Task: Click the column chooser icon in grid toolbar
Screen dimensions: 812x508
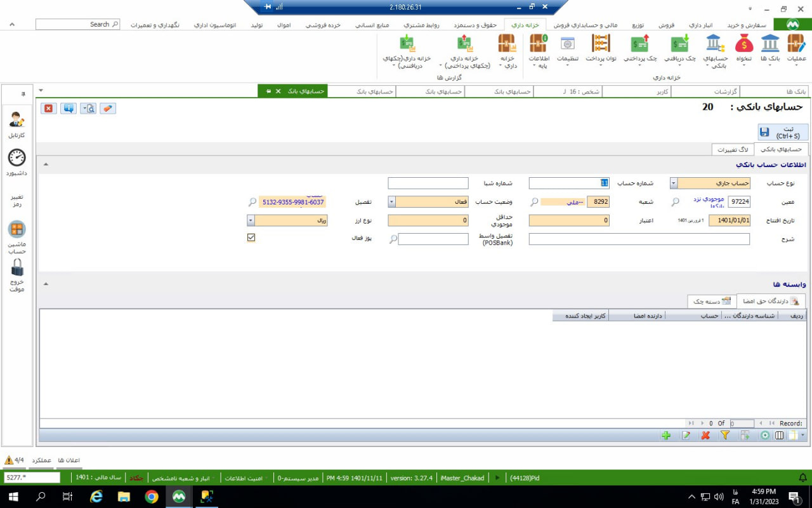Action: pos(780,436)
